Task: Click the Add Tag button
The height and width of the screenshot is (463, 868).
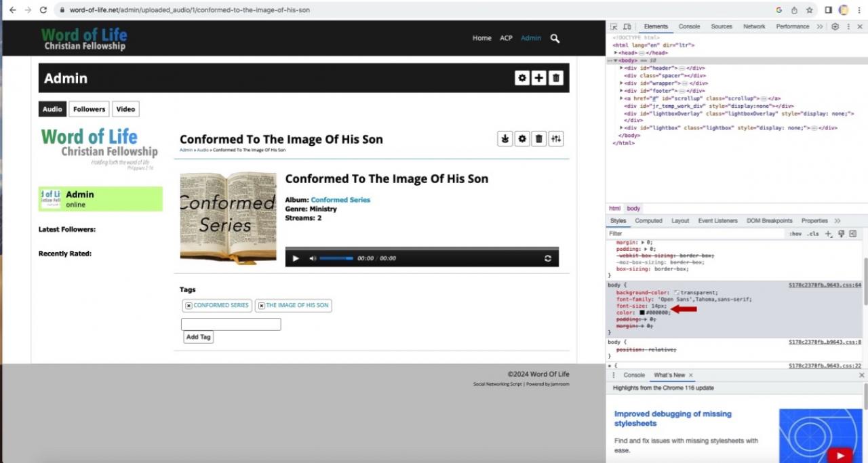Action: (198, 337)
